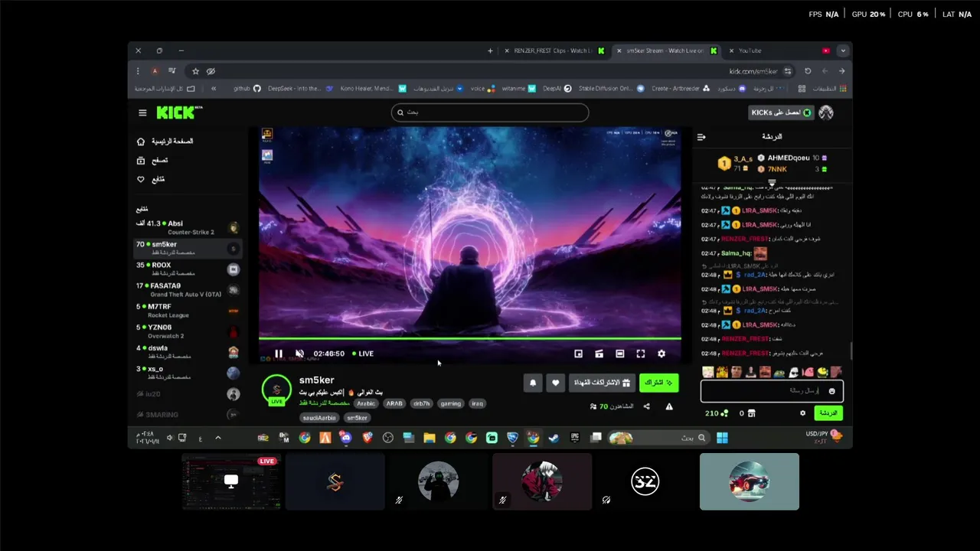Click the green subscribe button
The image size is (980, 551).
click(658, 383)
